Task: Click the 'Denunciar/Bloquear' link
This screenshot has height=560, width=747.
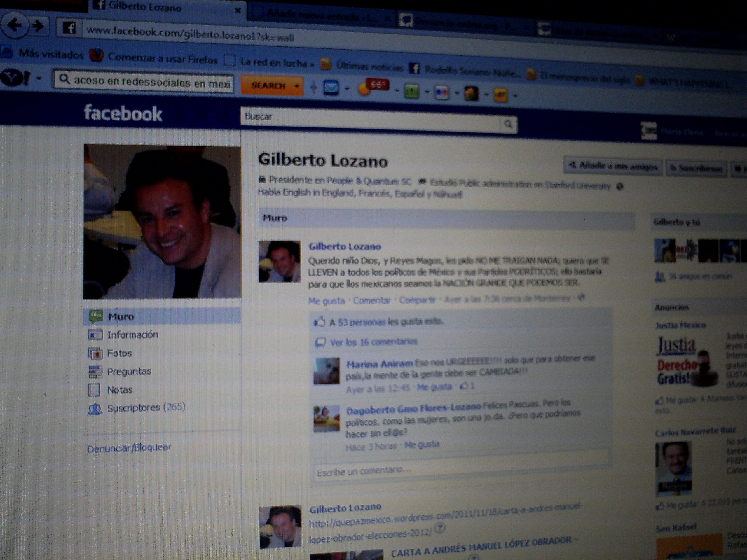Action: 129,448
